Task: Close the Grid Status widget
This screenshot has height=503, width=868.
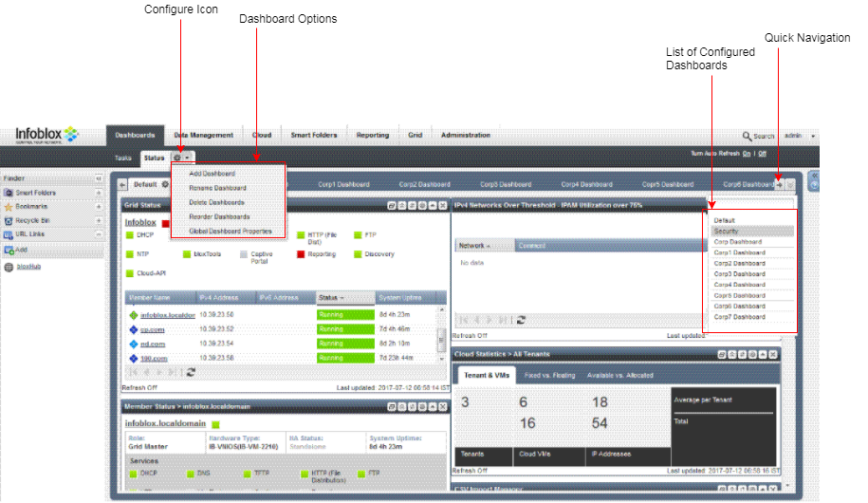Action: (x=443, y=206)
